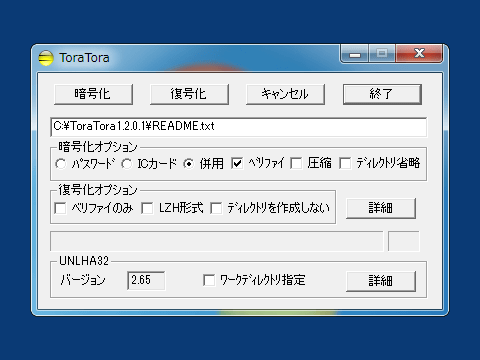
Task: Check ディレクトリを作成しない checkbox
Action: click(216, 208)
